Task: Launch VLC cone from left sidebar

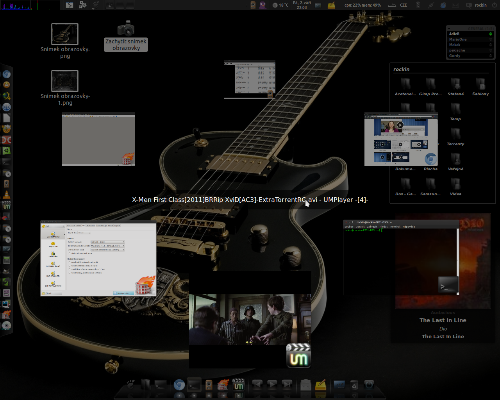Action: pos(6,195)
